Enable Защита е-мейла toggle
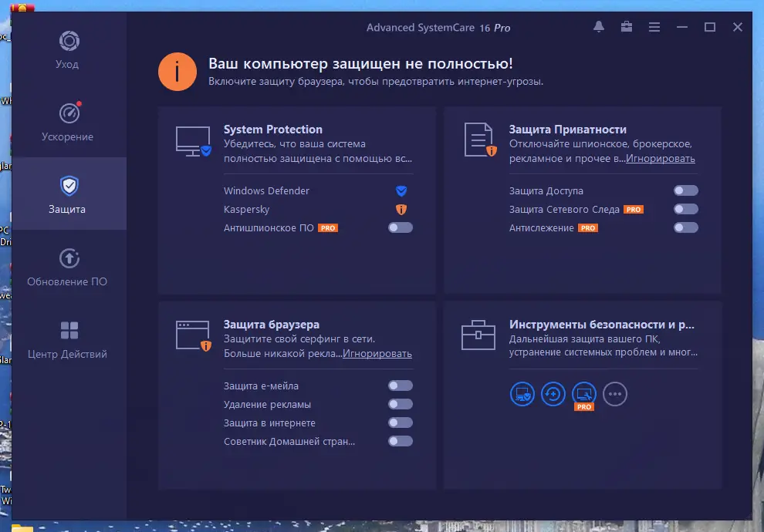The width and height of the screenshot is (764, 532). 400,386
